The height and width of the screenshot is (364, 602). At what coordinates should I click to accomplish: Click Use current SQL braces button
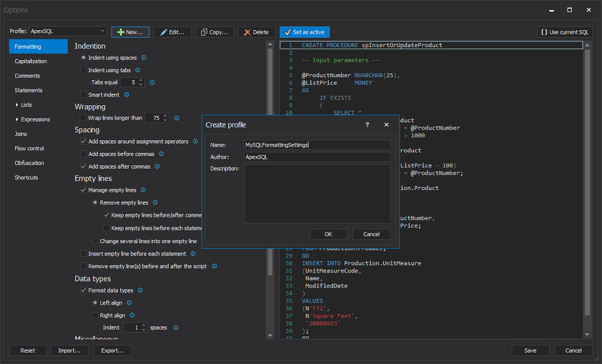pos(564,32)
